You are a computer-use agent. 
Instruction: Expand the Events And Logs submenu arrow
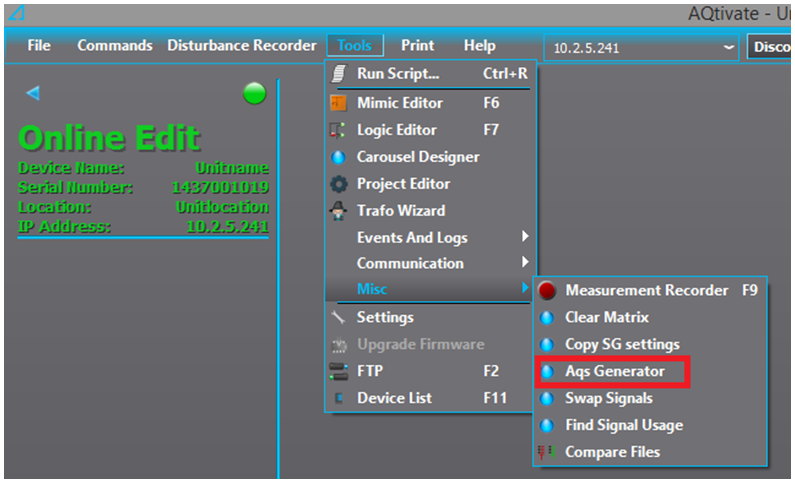coord(525,236)
